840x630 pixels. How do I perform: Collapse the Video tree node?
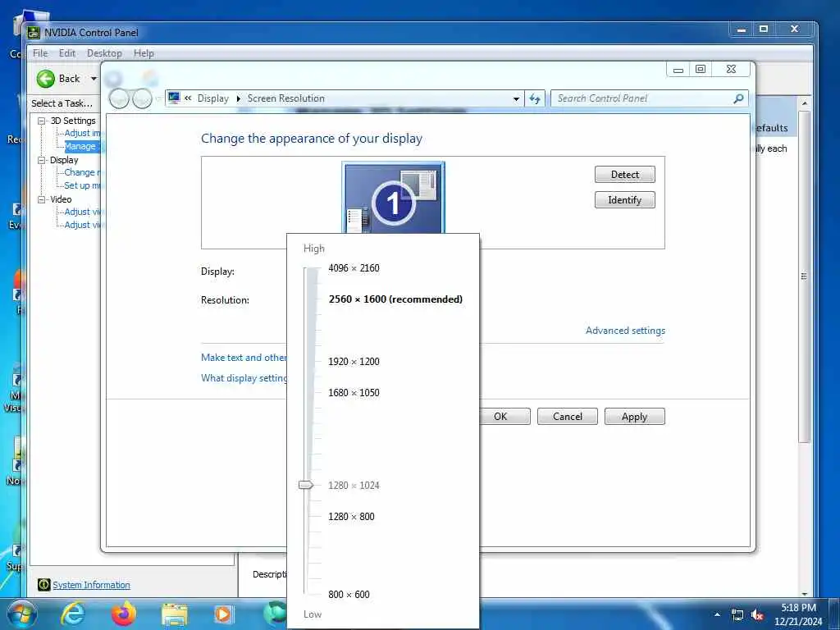(x=41, y=199)
